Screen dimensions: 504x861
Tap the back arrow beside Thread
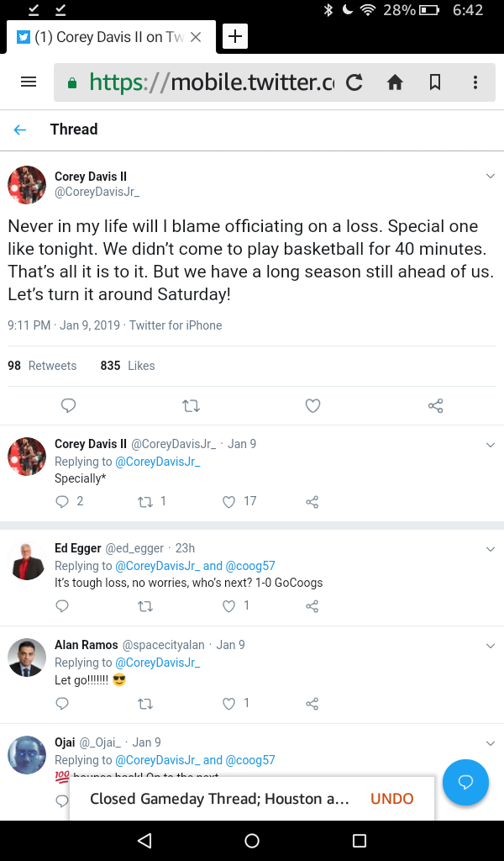(x=20, y=129)
